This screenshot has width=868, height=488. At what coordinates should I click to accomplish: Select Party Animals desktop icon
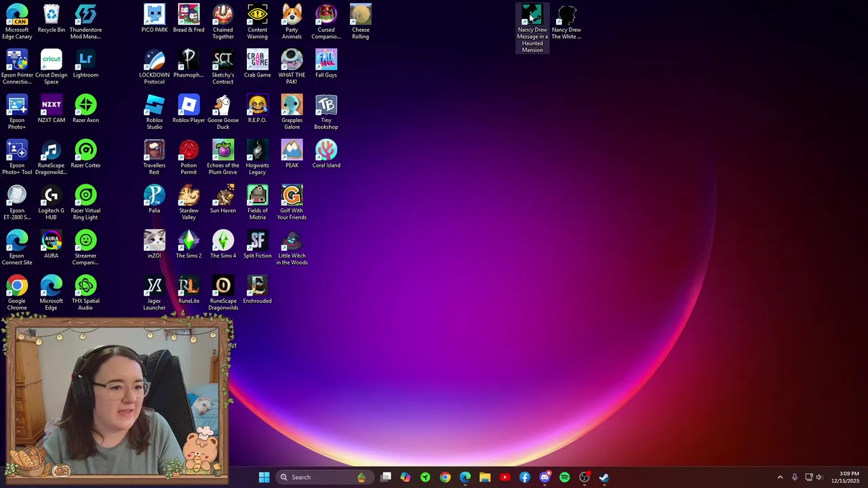pos(292,22)
